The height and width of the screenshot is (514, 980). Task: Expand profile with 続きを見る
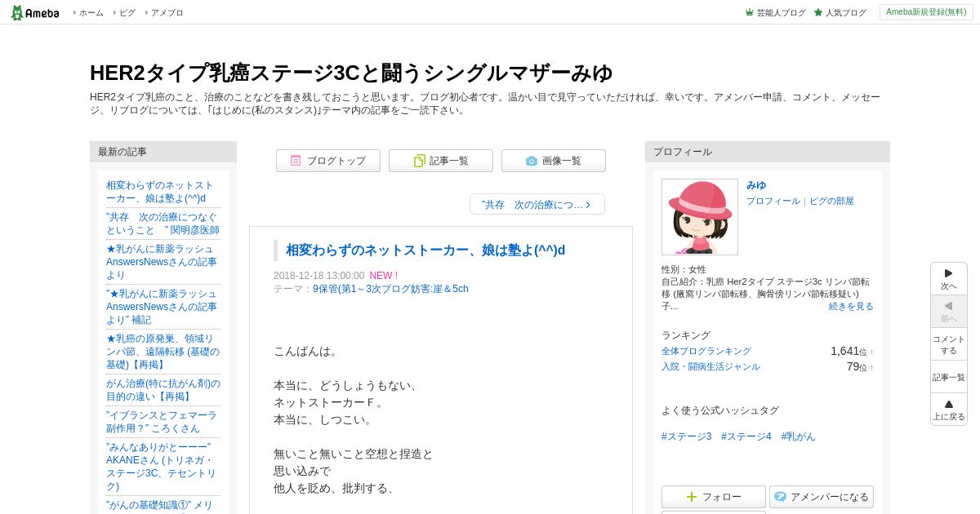coord(851,306)
